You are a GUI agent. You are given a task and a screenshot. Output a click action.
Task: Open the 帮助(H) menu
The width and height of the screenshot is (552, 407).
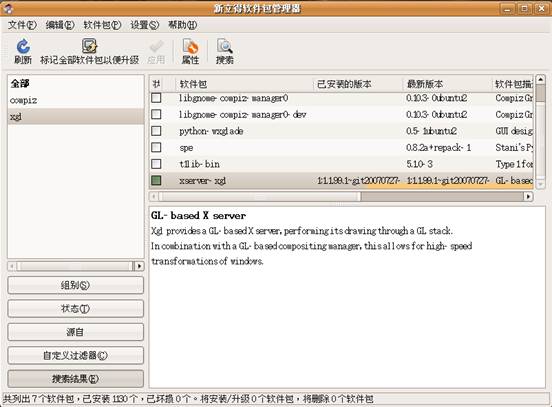182,25
